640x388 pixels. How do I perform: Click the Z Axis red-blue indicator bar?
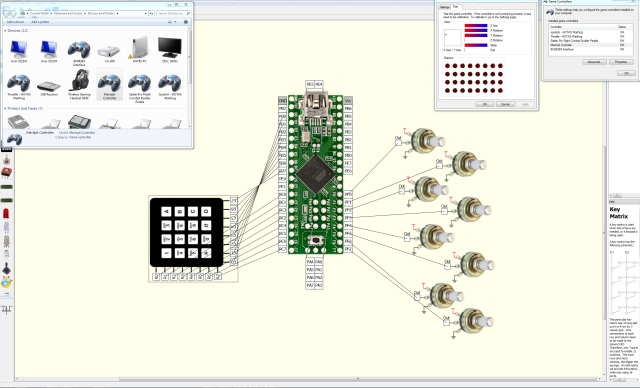[476, 26]
